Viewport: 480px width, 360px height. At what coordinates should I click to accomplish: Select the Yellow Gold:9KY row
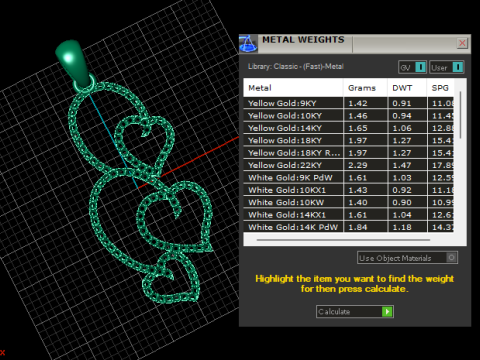(x=349, y=103)
